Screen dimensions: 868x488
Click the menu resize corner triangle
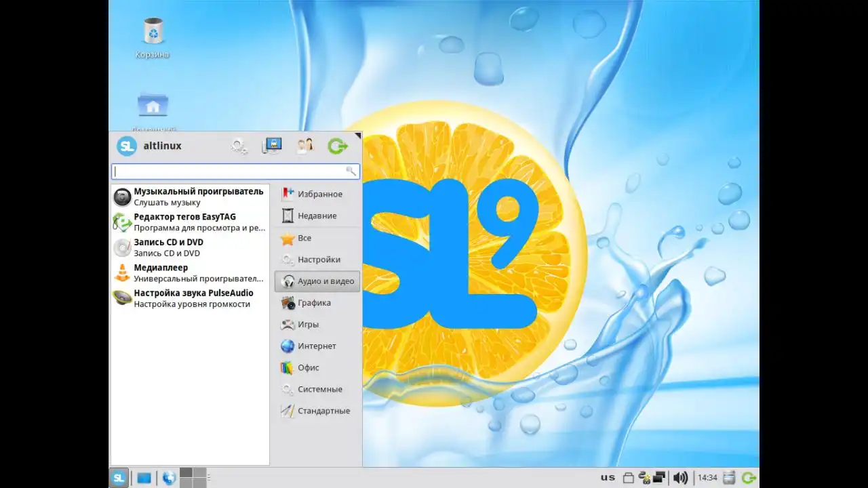point(357,136)
